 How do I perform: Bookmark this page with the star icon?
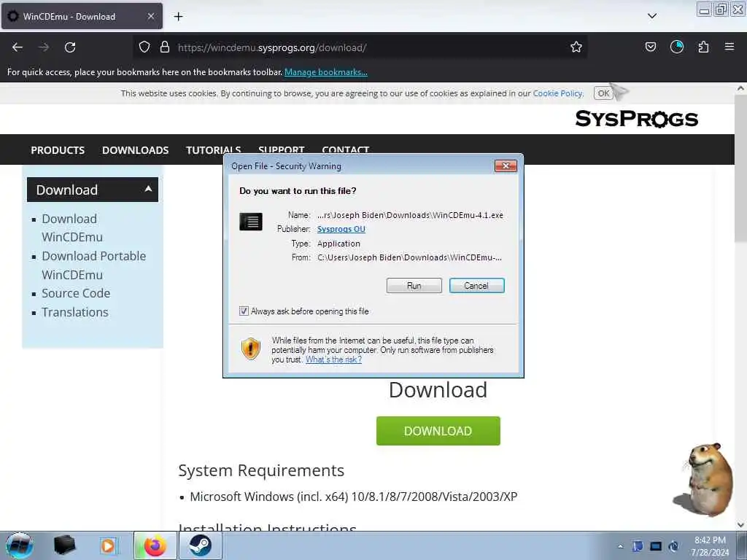pyautogui.click(x=576, y=47)
